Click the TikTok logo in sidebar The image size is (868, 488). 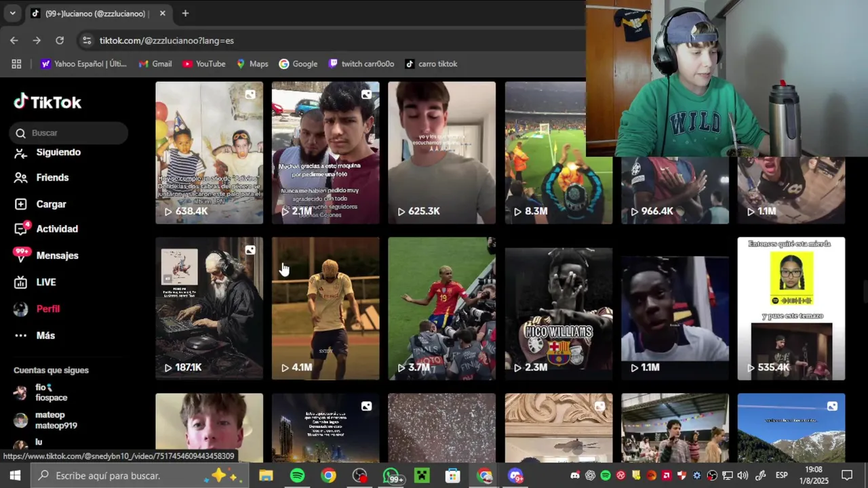47,102
